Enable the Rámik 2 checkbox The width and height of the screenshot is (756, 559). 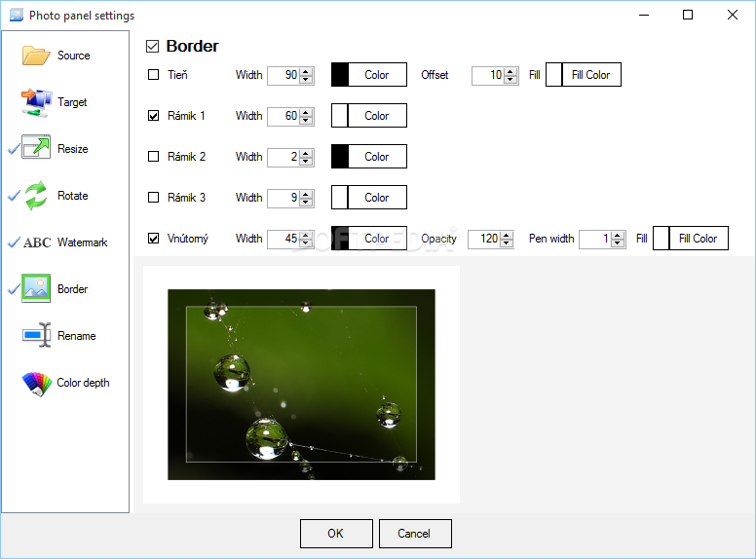coord(153,157)
